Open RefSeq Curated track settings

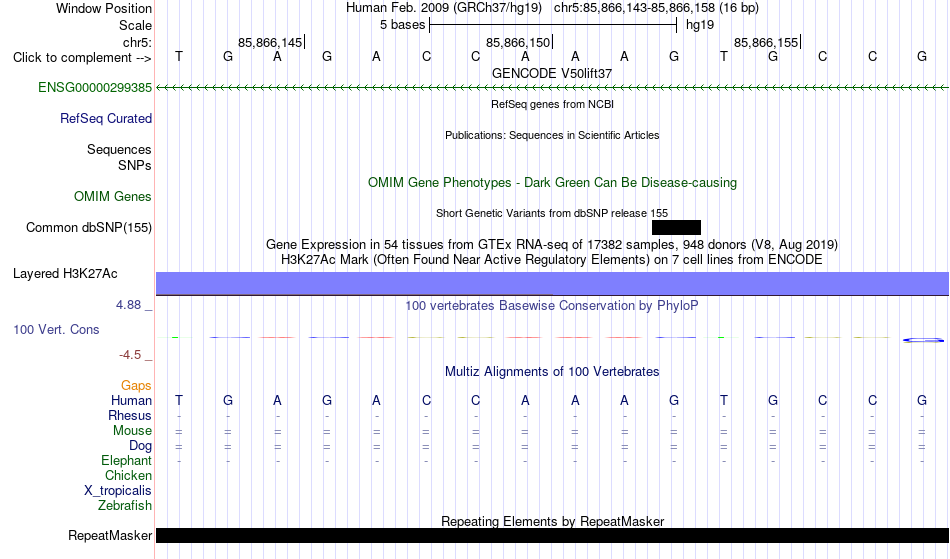pos(105,119)
